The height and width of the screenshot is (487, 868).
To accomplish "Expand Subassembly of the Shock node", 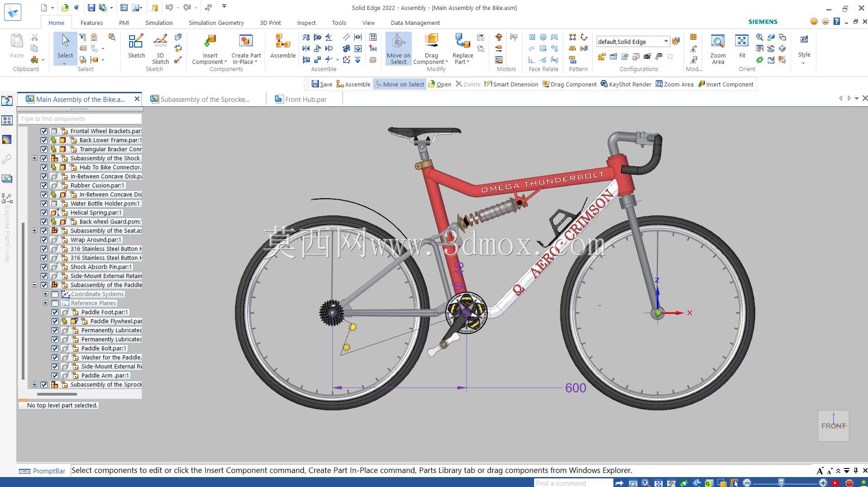I will pyautogui.click(x=34, y=158).
